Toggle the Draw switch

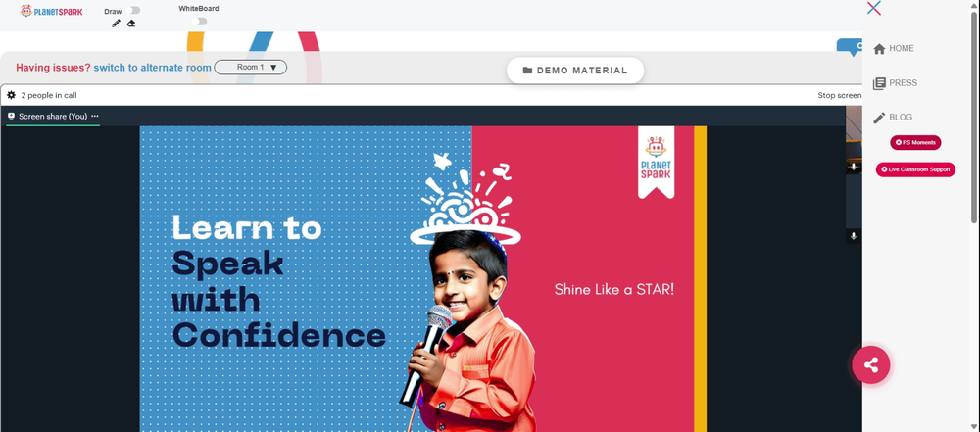132,11
